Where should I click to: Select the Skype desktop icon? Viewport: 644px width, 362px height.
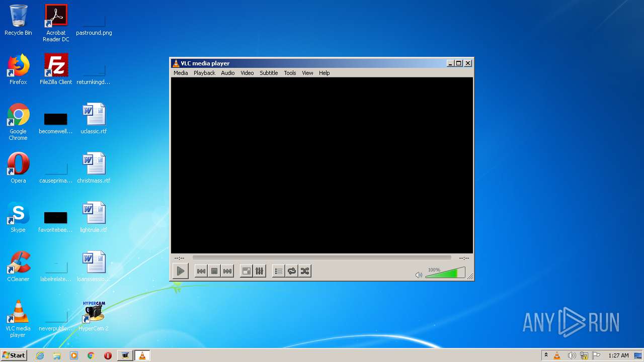(18, 217)
